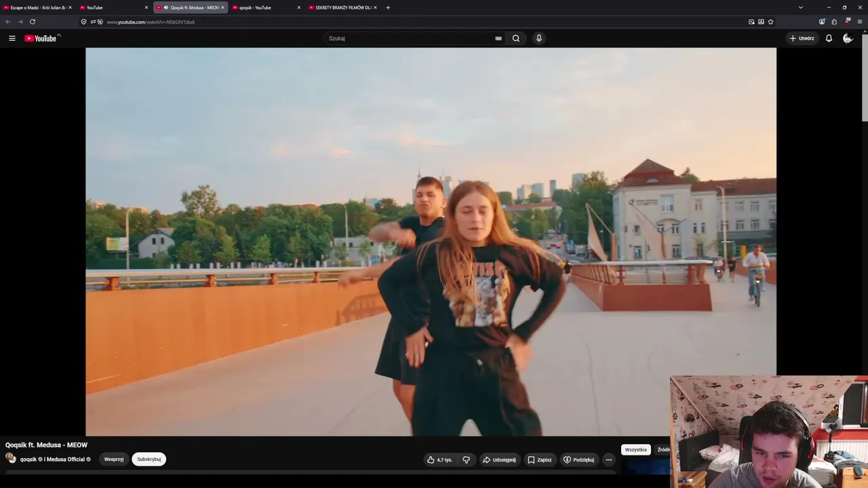Image resolution: width=868 pixels, height=488 pixels.
Task: Open more actions ellipsis under video
Action: point(608,460)
